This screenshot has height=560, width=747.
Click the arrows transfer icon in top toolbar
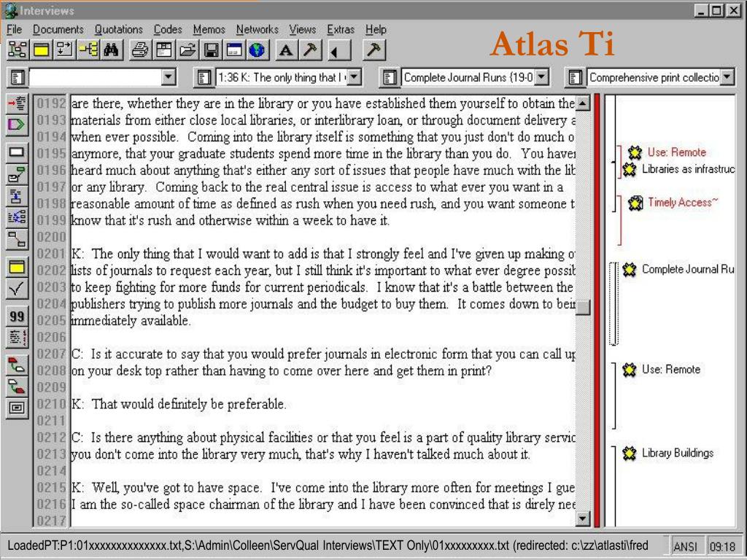click(65, 50)
